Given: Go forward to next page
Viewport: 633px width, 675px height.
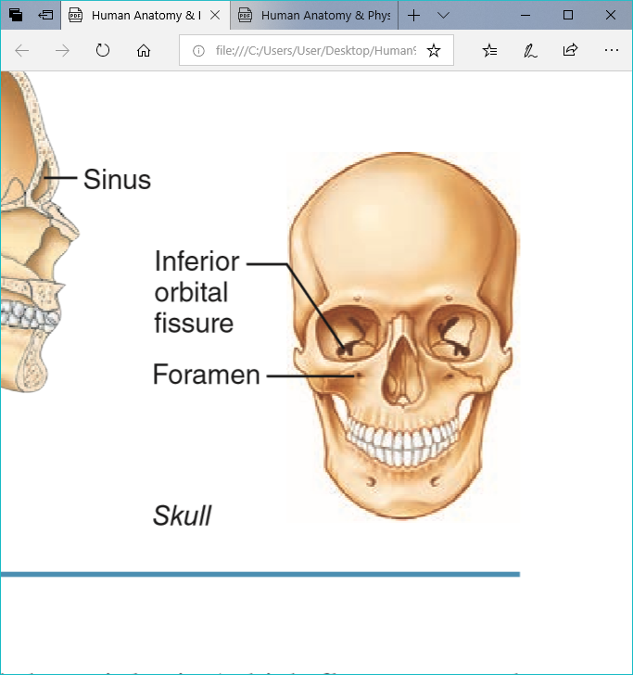Looking at the screenshot, I should 62,51.
